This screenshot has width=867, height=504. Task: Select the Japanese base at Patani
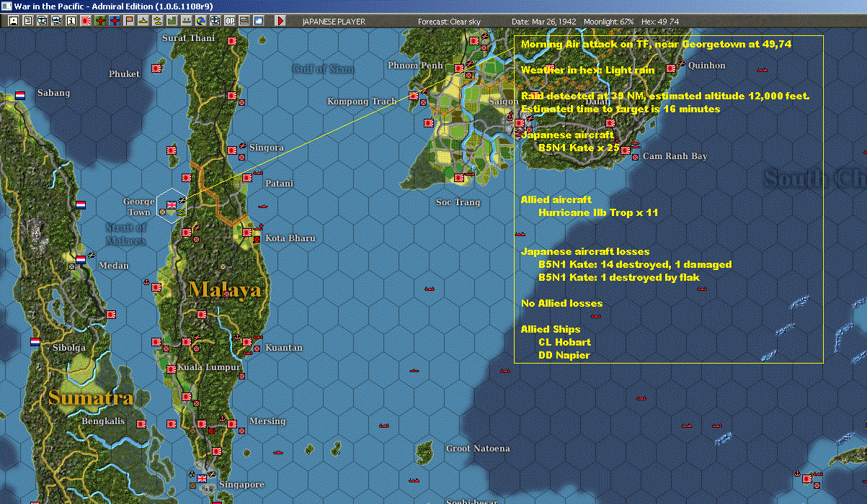247,177
